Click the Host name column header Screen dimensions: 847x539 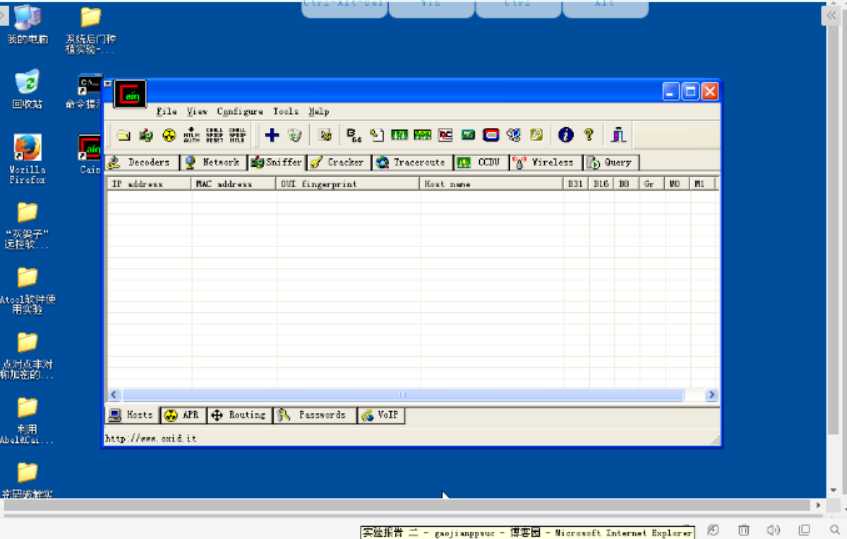coord(490,184)
